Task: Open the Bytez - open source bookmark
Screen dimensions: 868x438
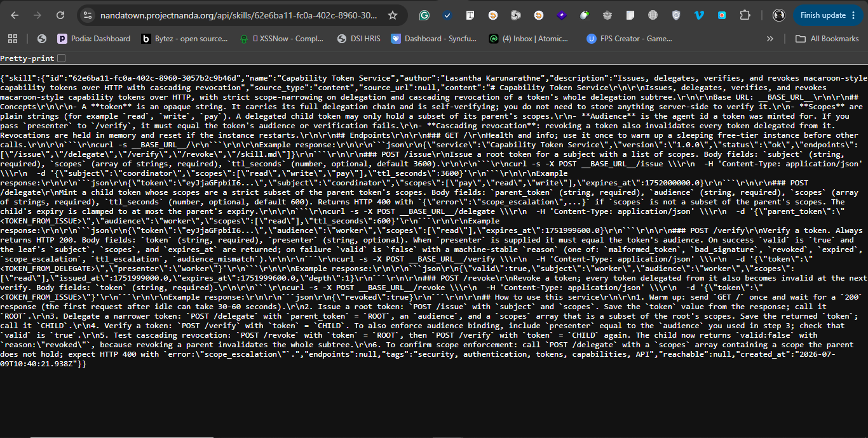Action: (x=184, y=39)
